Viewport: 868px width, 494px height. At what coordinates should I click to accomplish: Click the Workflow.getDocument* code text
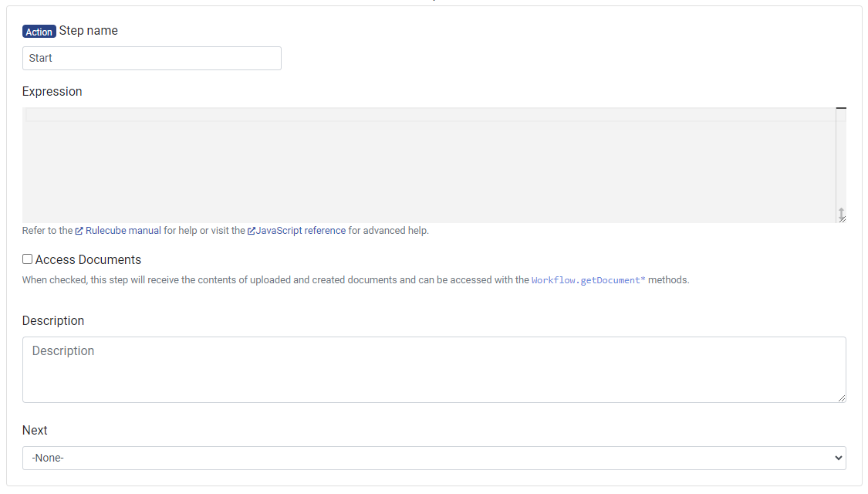588,280
